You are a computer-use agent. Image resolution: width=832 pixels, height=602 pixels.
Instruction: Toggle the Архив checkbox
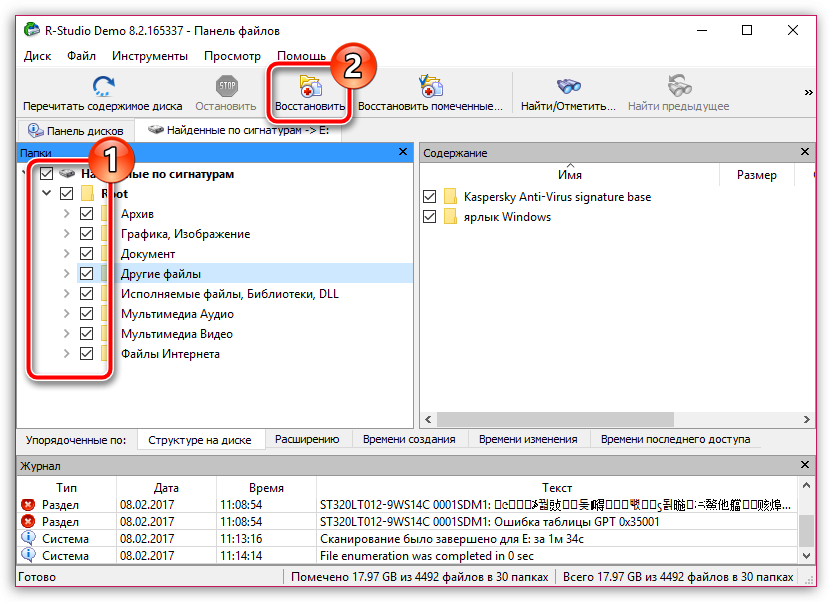[86, 214]
